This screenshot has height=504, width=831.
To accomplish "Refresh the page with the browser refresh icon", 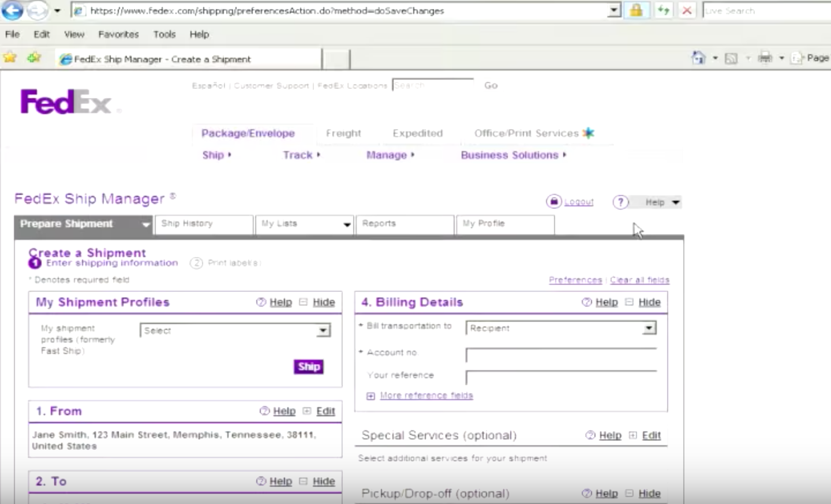I will (664, 10).
